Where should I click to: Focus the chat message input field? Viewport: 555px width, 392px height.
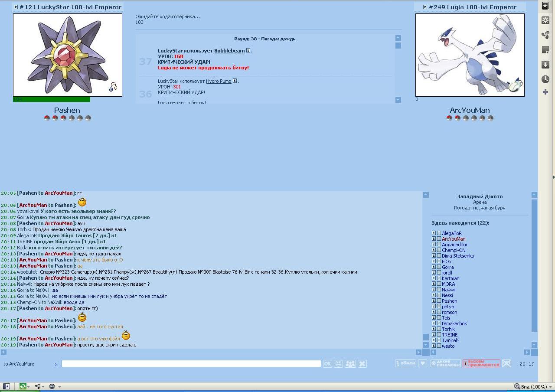[x=191, y=364]
